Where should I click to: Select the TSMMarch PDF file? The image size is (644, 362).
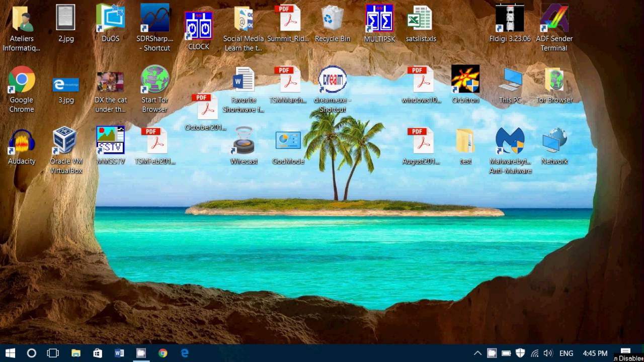(x=288, y=79)
